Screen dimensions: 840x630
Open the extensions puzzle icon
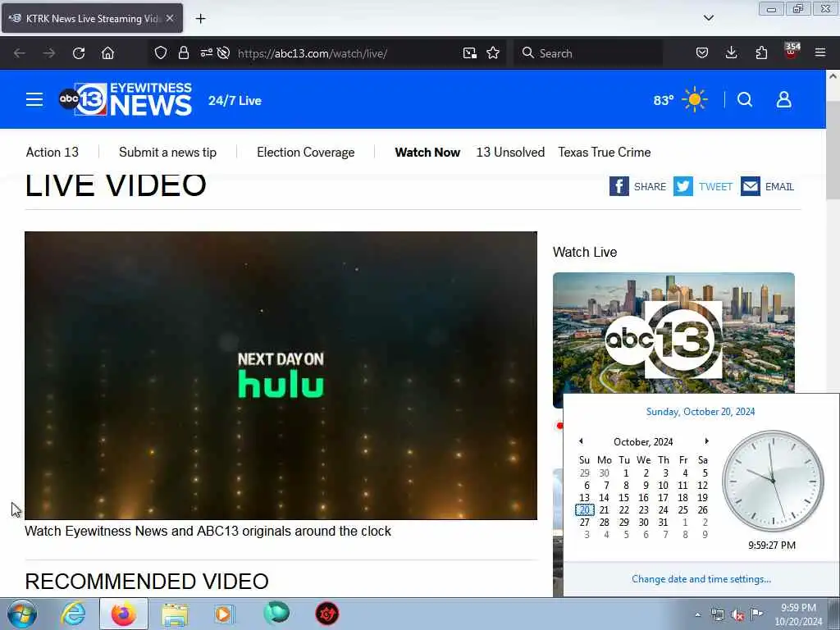click(x=761, y=53)
